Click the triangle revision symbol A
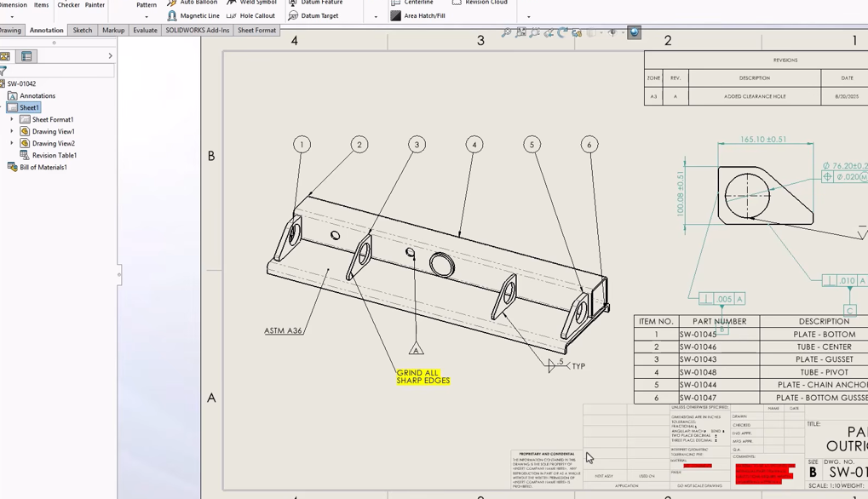This screenshot has width=868, height=499. click(x=417, y=348)
